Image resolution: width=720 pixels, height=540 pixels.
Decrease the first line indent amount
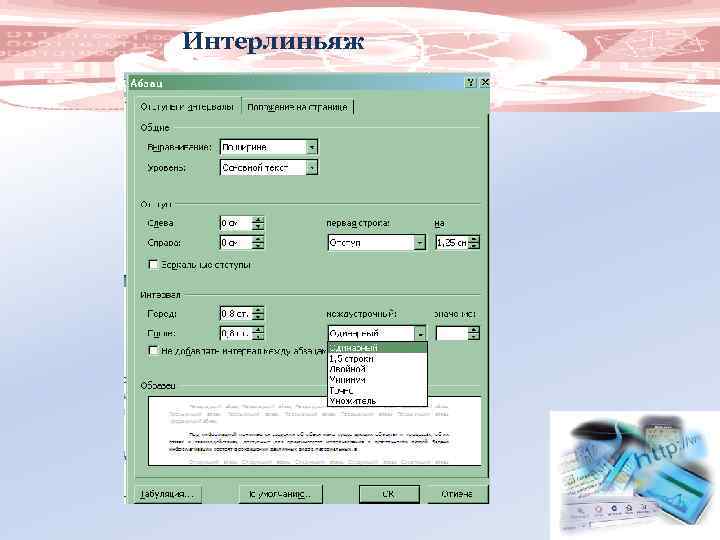point(474,246)
